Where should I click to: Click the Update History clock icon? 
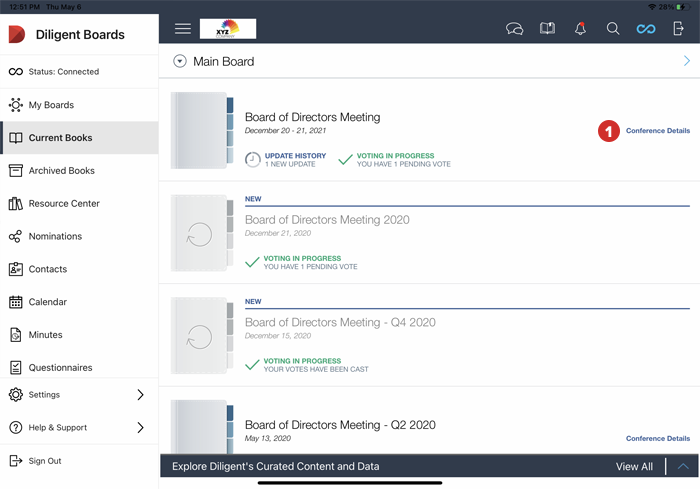click(x=253, y=159)
